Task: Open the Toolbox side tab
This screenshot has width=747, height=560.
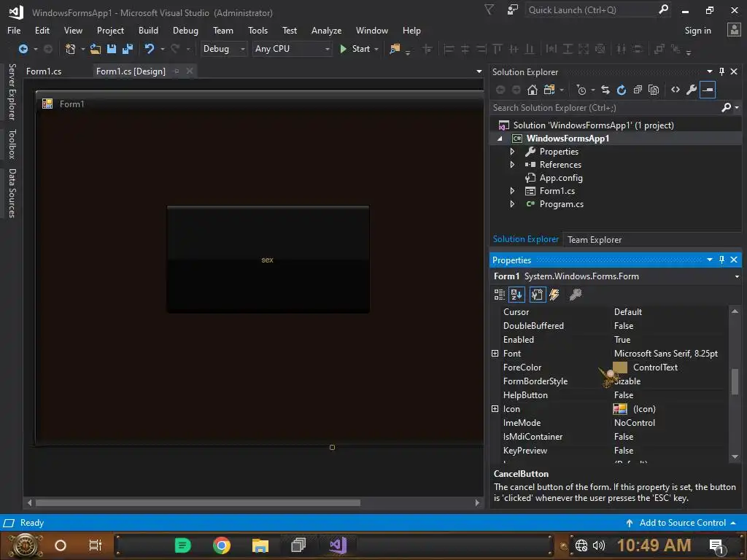Action: [12, 144]
